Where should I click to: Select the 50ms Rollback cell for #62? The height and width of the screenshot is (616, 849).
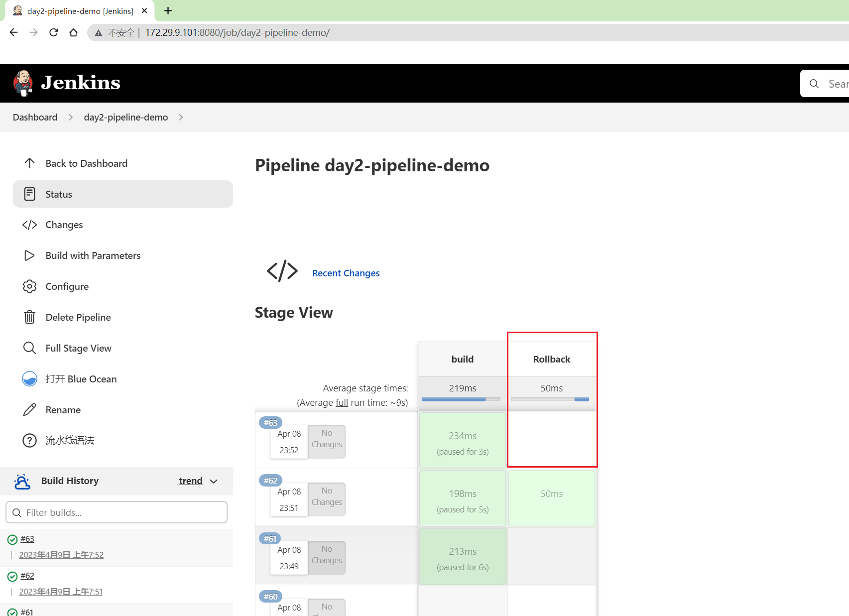[x=552, y=498]
